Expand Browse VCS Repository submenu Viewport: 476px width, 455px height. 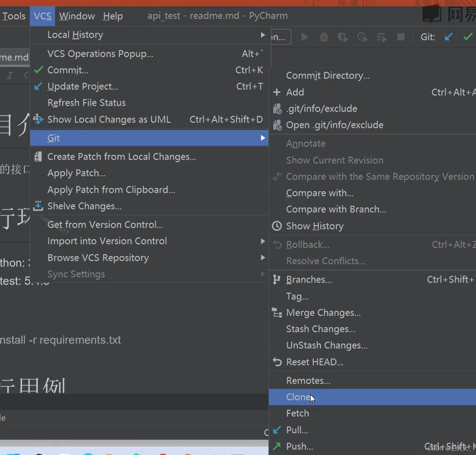149,258
